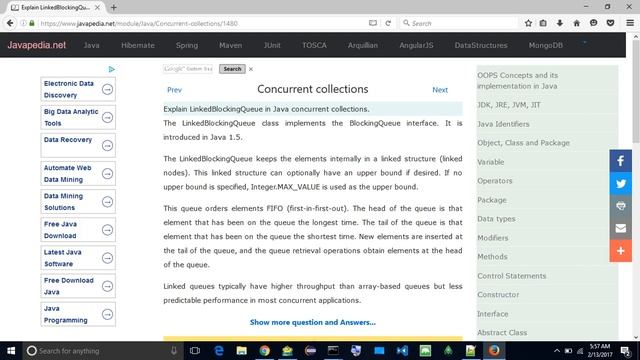Open the Action Center notification icon

coord(625,351)
